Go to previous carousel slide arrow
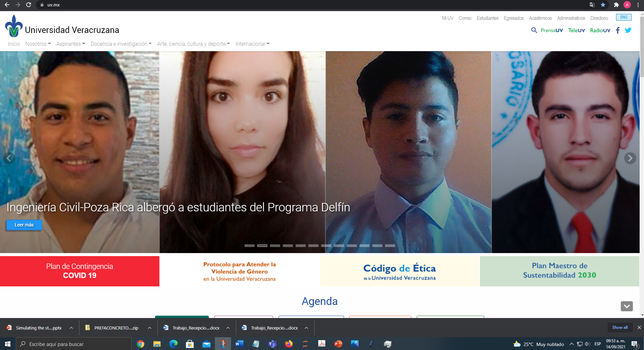Image resolution: width=644 pixels, height=350 pixels. coord(9,158)
